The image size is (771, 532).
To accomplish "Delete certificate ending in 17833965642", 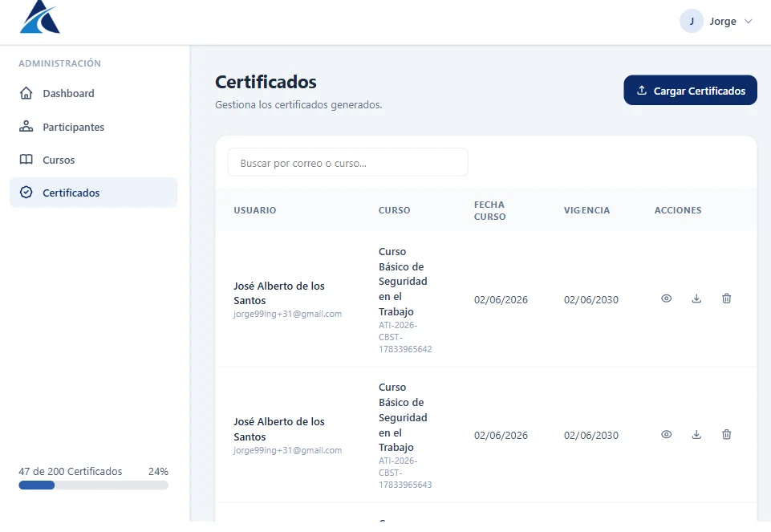I will pyautogui.click(x=726, y=298).
